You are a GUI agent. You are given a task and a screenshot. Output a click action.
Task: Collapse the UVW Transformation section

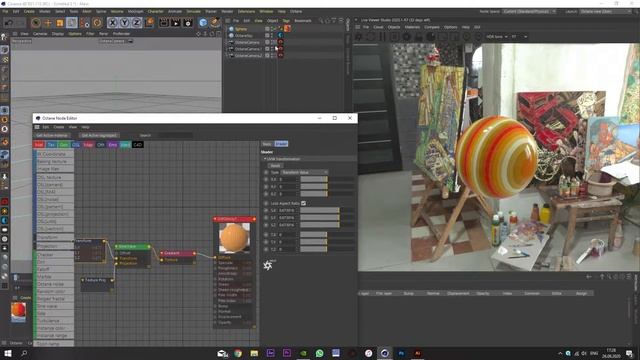265,159
